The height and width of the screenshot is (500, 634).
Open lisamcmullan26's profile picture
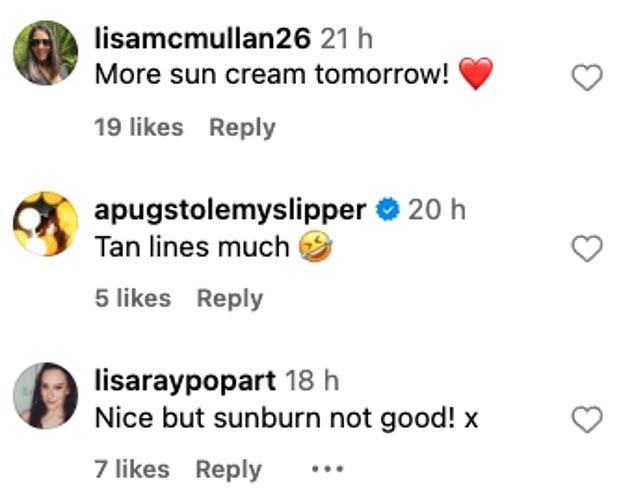click(x=46, y=53)
